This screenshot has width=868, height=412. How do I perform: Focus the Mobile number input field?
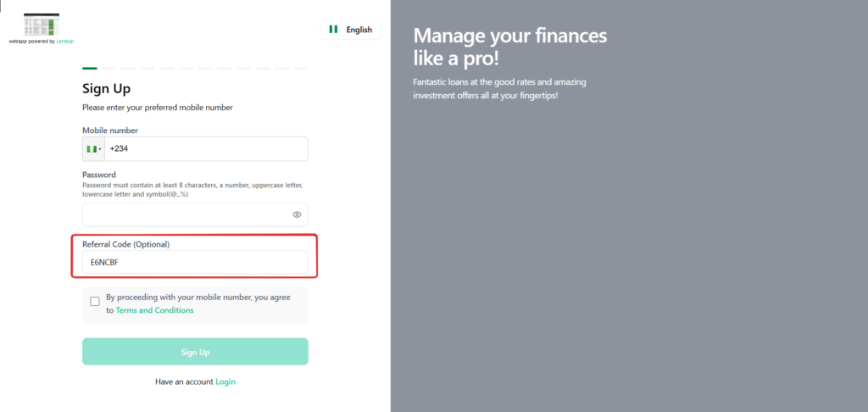click(x=206, y=149)
